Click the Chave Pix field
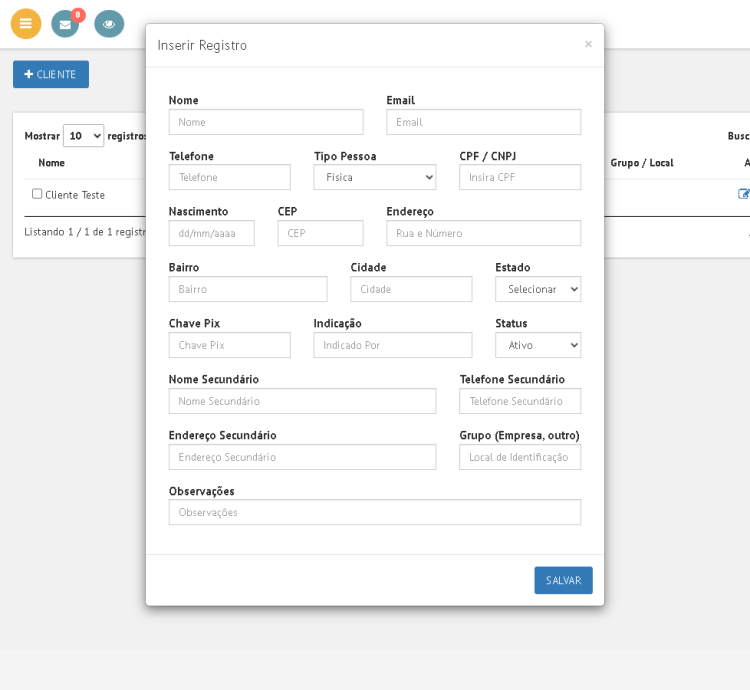 [x=229, y=345]
